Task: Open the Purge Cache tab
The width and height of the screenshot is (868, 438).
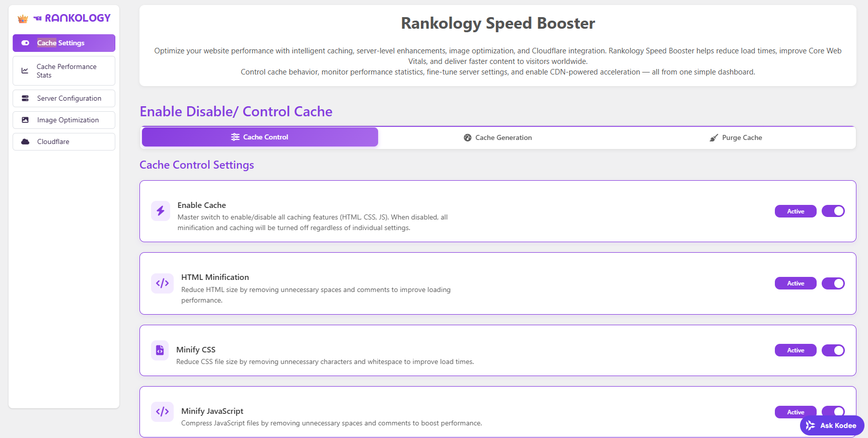Action: pyautogui.click(x=736, y=138)
